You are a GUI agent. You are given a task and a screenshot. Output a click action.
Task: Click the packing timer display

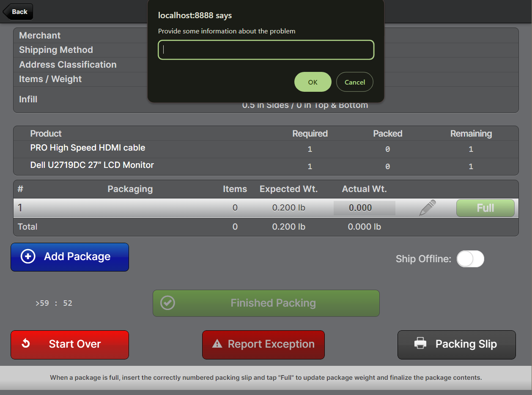[x=54, y=303]
